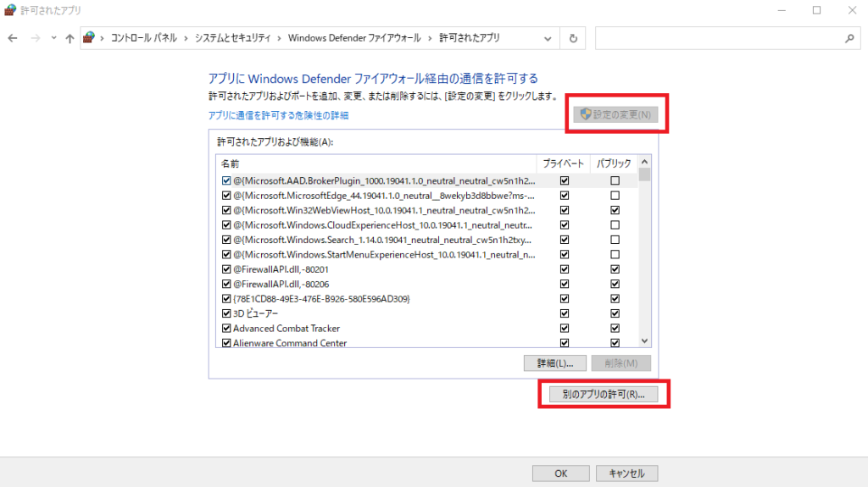Select Alienware Command Center row text
Viewport: 868px width, 487px height.
pyautogui.click(x=290, y=343)
